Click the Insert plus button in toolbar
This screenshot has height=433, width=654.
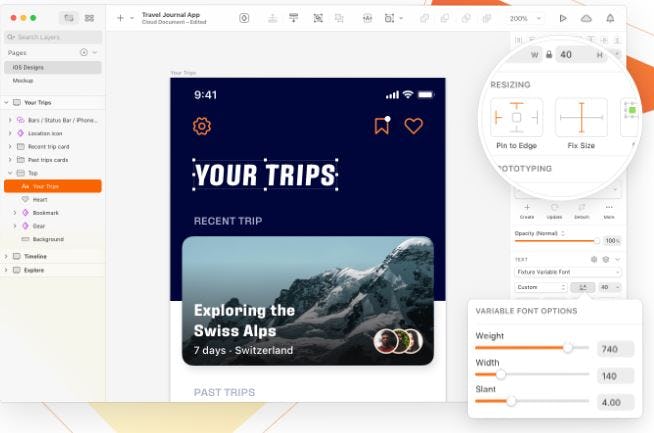(120, 18)
